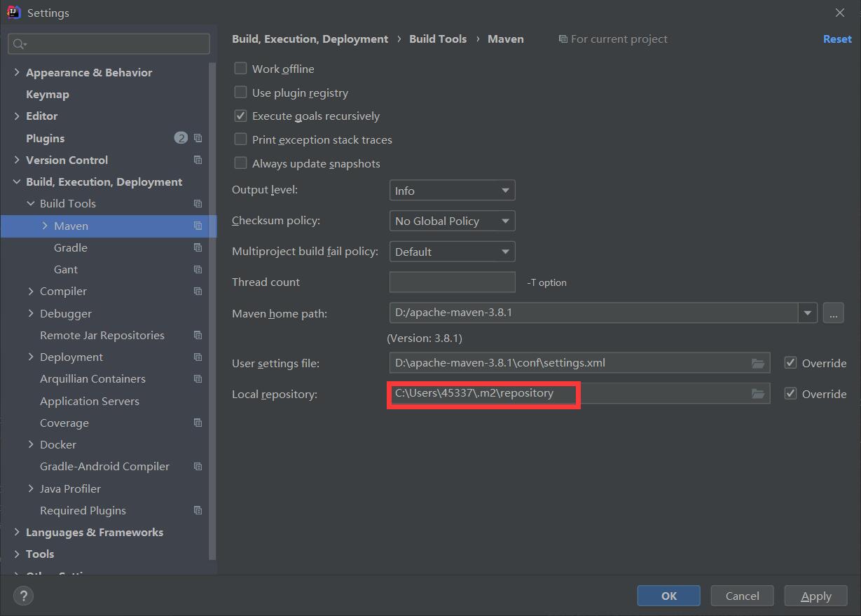Select Remote Jar Repositories page
Image resolution: width=861 pixels, height=616 pixels.
pyautogui.click(x=102, y=335)
